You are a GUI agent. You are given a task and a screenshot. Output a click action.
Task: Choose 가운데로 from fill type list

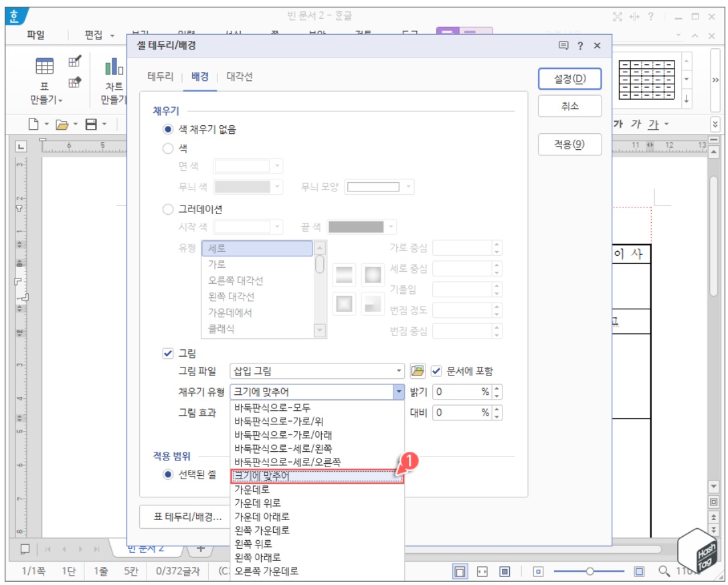(252, 489)
